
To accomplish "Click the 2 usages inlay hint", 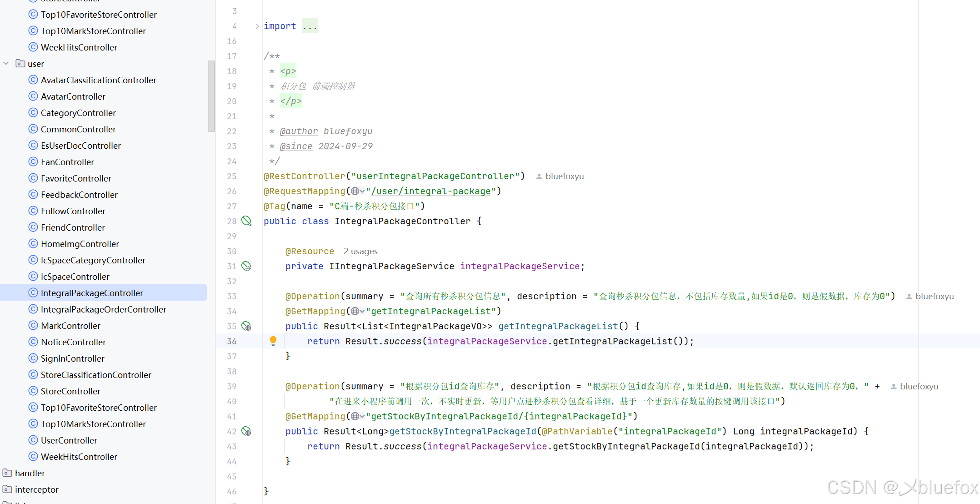I will coord(360,252).
